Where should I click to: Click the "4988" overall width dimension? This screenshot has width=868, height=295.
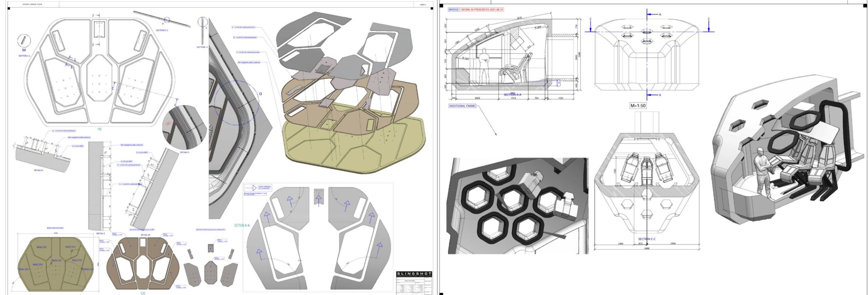click(647, 248)
